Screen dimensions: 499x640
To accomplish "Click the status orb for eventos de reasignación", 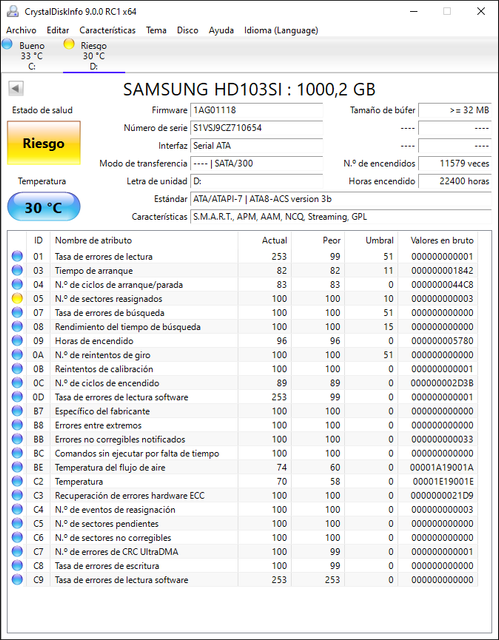I will 17,509.
